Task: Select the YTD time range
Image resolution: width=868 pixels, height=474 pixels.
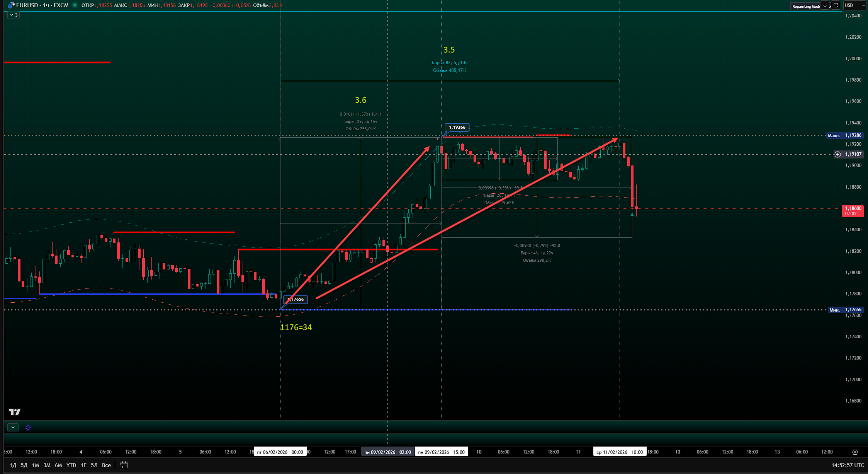Action: (71, 465)
